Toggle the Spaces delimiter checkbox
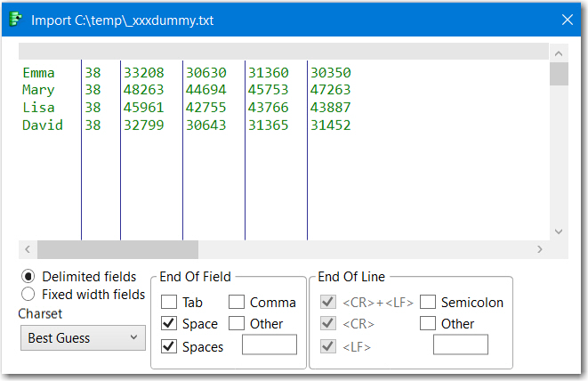Image resolution: width=588 pixels, height=381 pixels. coord(169,346)
